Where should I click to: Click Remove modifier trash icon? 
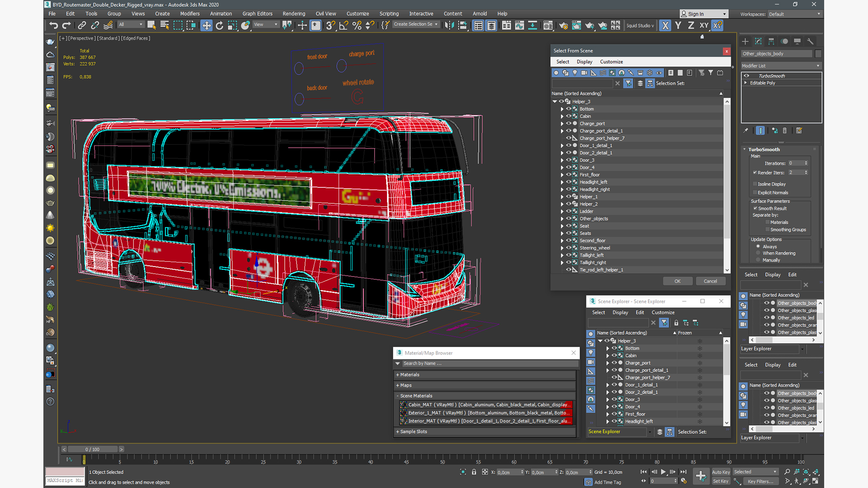pos(785,131)
